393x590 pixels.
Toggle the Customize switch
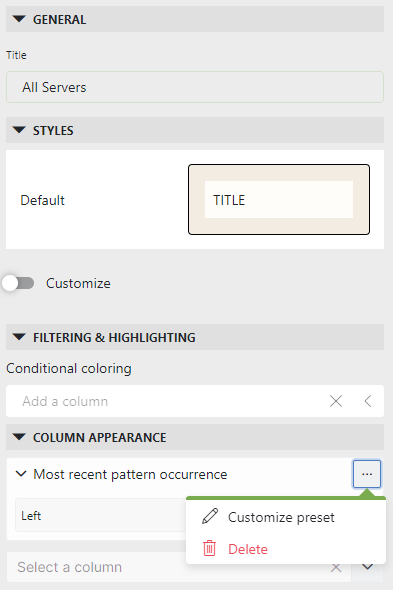click(18, 283)
